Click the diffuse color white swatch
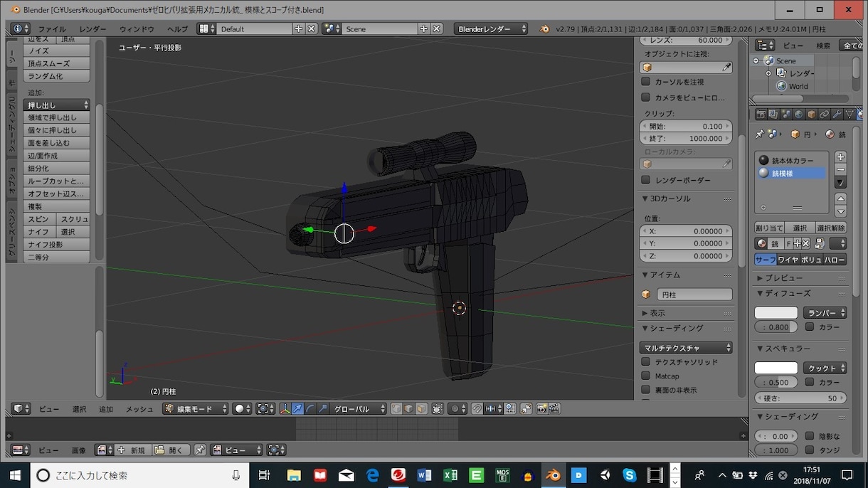This screenshot has height=488, width=868. (x=776, y=312)
